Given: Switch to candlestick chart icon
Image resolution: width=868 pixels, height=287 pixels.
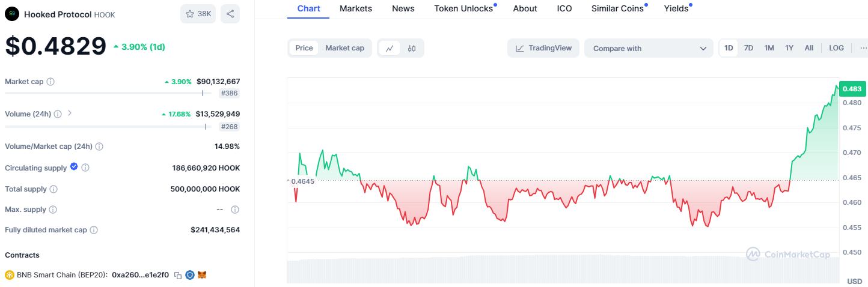Looking at the screenshot, I should click(412, 48).
